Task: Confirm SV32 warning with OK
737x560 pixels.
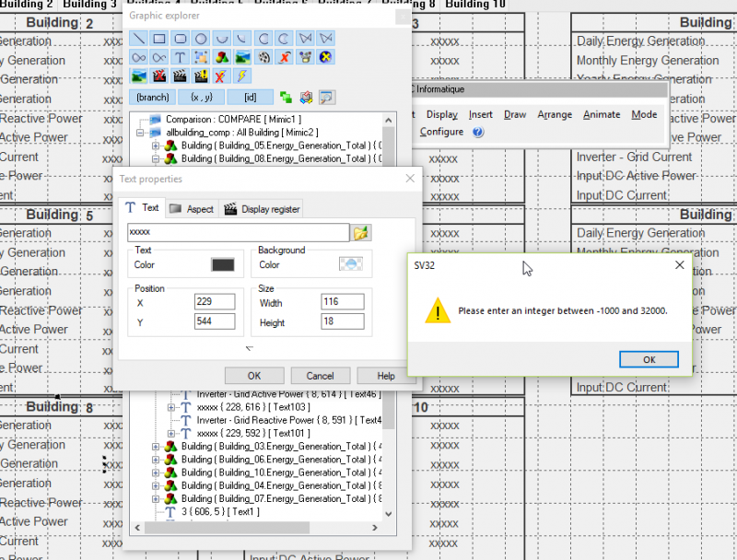Action: [649, 359]
